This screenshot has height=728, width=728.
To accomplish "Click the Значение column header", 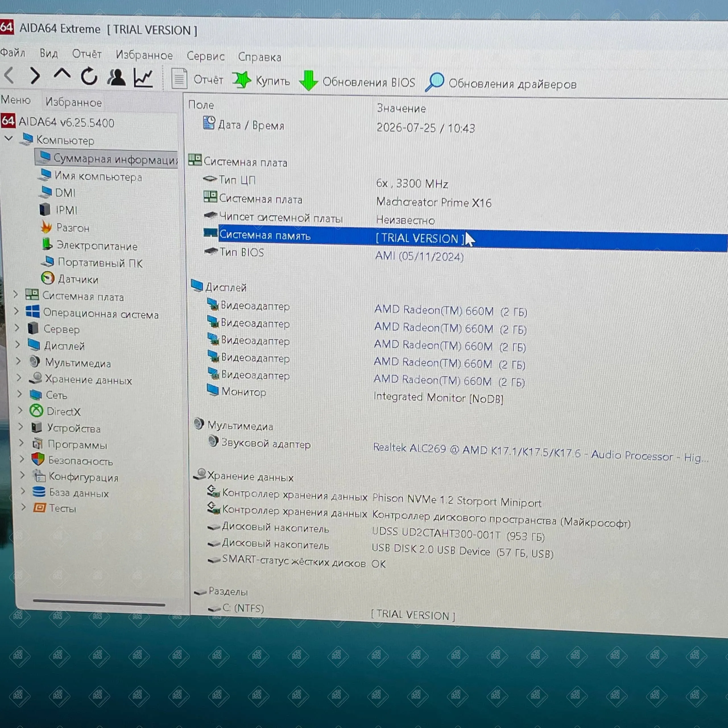I will pyautogui.click(x=401, y=109).
